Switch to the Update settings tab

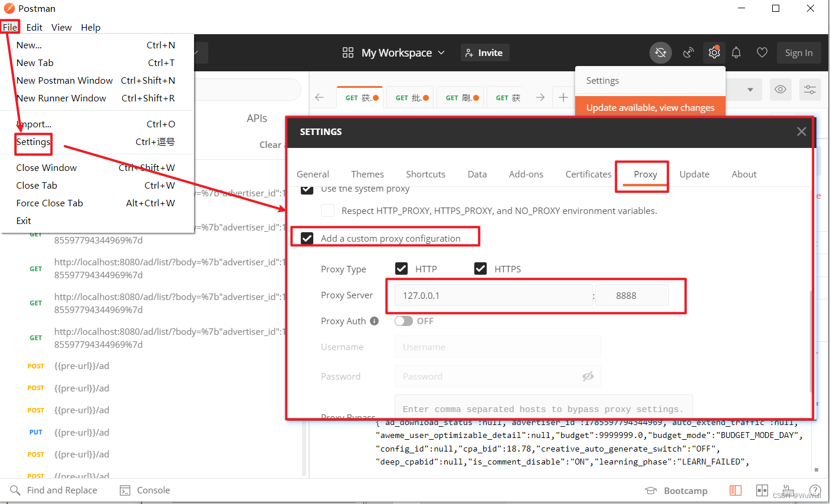point(694,174)
